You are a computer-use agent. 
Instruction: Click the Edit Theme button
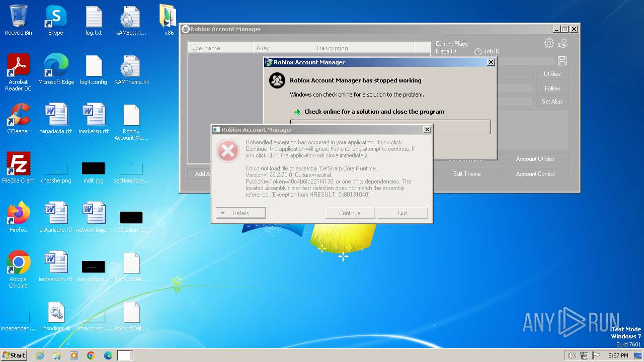click(467, 174)
